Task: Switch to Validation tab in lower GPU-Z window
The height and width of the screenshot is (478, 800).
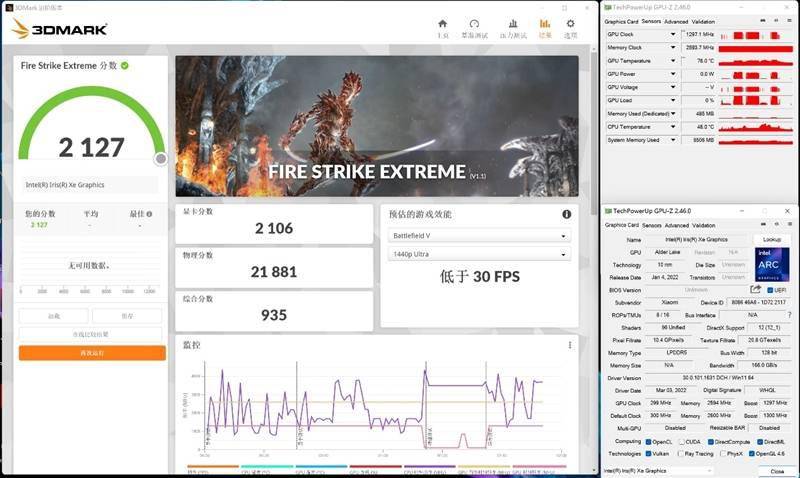Action: coord(704,225)
